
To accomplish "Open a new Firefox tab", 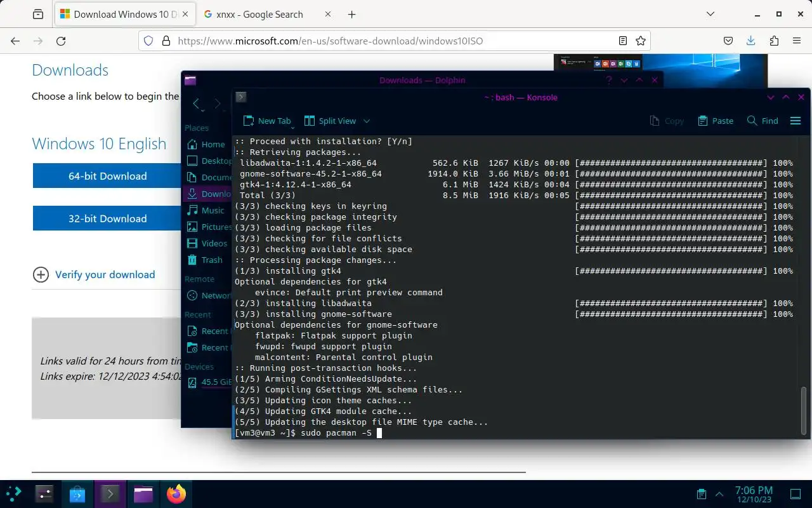I will [352, 14].
